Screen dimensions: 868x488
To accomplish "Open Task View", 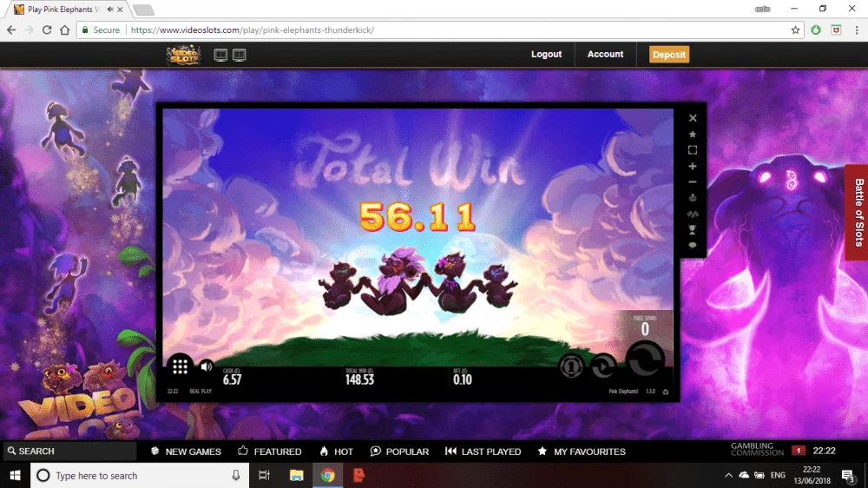I will click(x=264, y=475).
